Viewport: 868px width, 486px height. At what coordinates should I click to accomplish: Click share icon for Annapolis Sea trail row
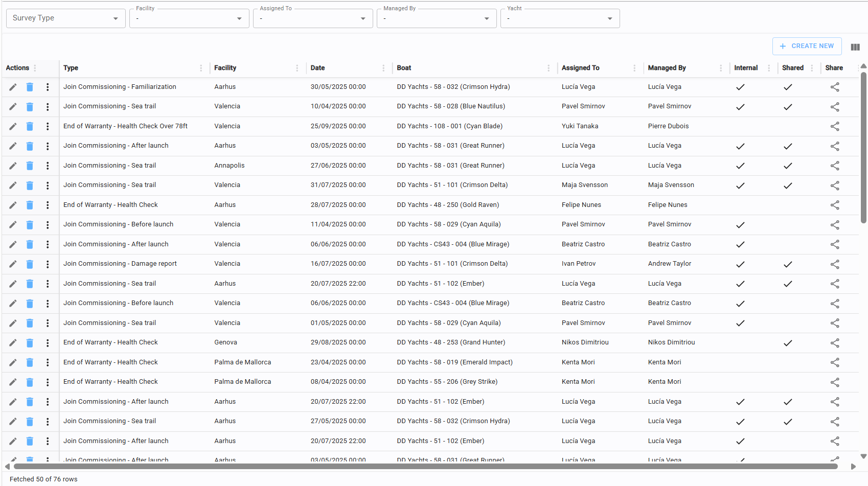[x=834, y=166]
